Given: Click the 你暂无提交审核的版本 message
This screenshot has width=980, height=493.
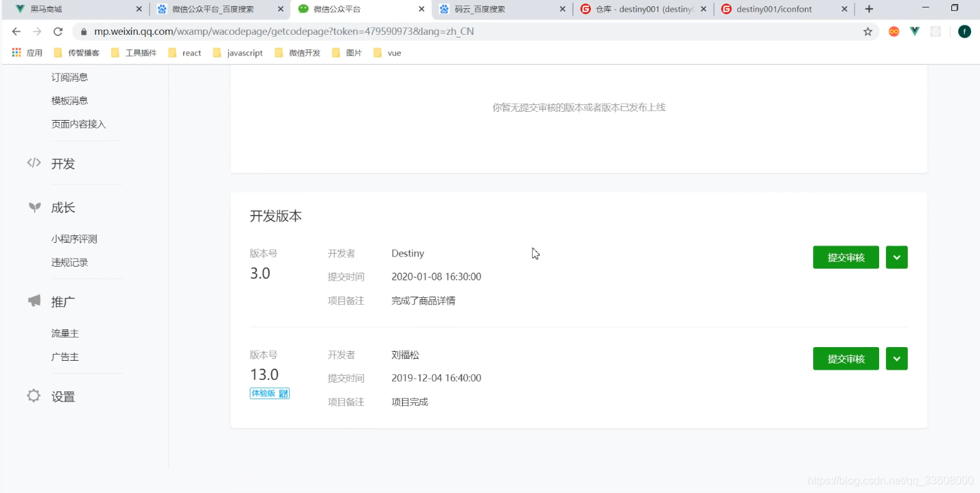Looking at the screenshot, I should coord(579,107).
